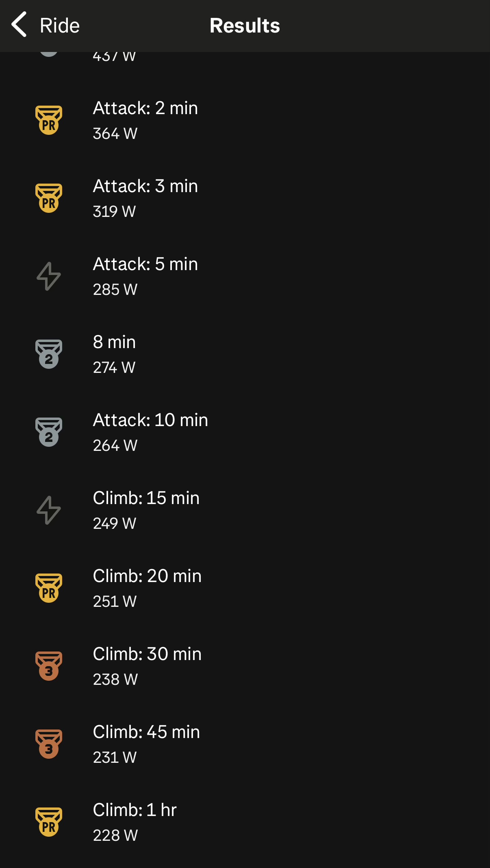The image size is (490, 868).
Task: Tap the lightning bolt beside Climb: 15 min
Action: [x=49, y=510]
